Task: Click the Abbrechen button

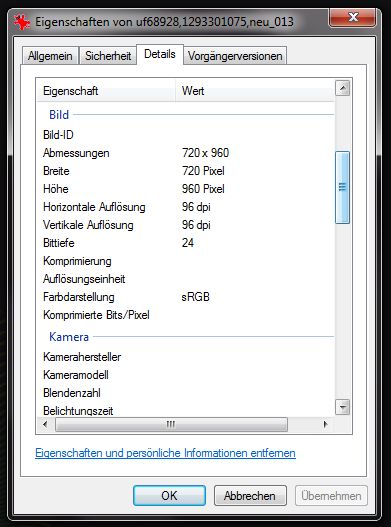Action: pos(250,495)
